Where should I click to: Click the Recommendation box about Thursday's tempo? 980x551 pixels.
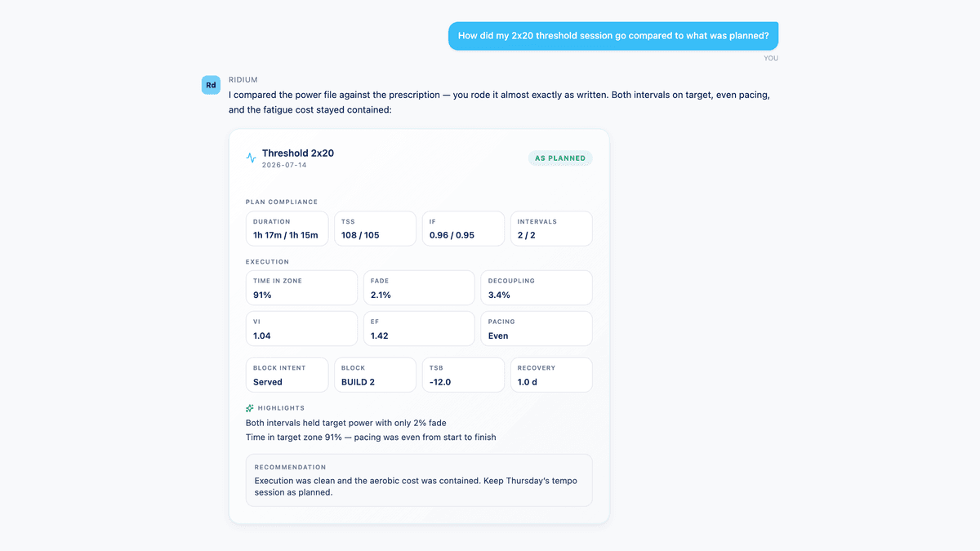(419, 481)
